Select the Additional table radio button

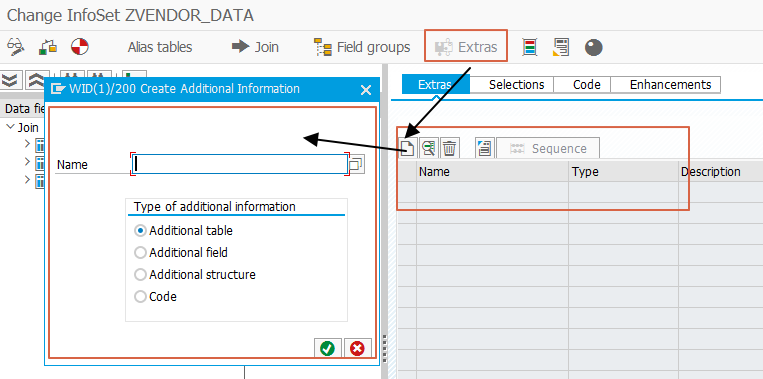click(140, 231)
